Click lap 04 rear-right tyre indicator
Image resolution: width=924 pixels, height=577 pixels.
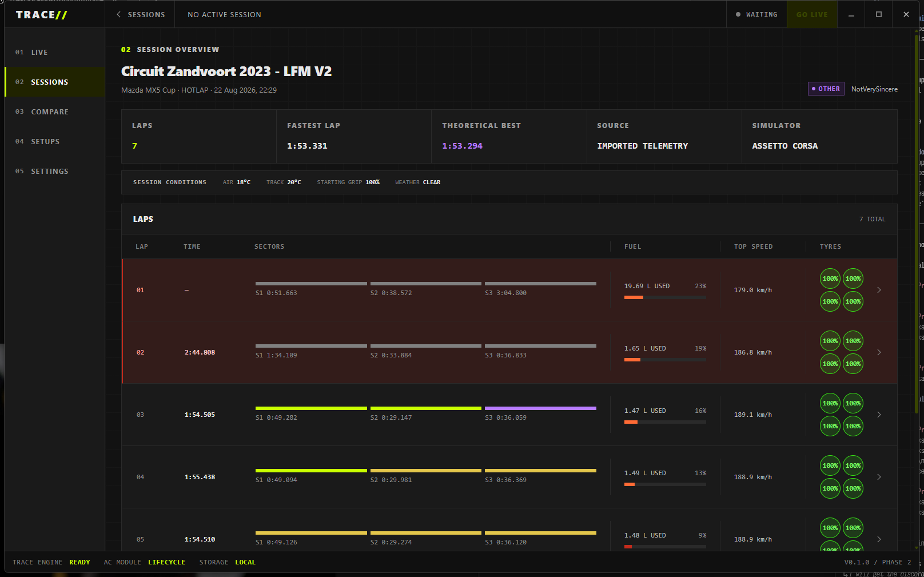(853, 488)
